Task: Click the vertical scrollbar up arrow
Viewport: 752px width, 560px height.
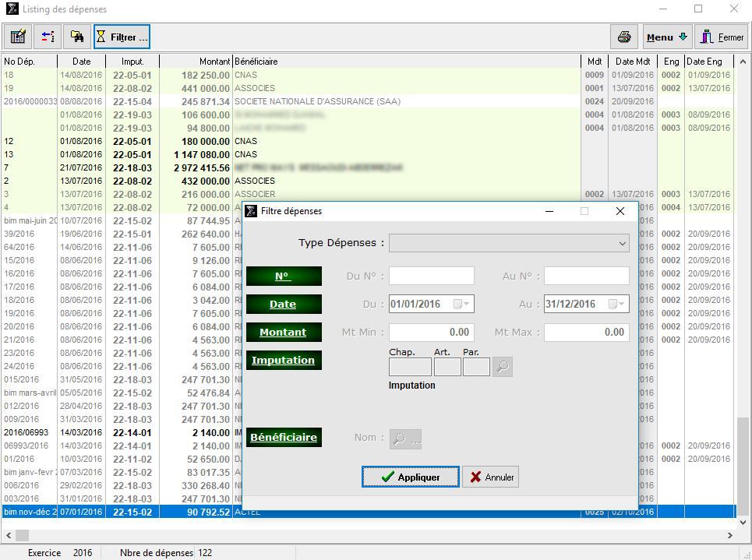Action: [x=743, y=62]
